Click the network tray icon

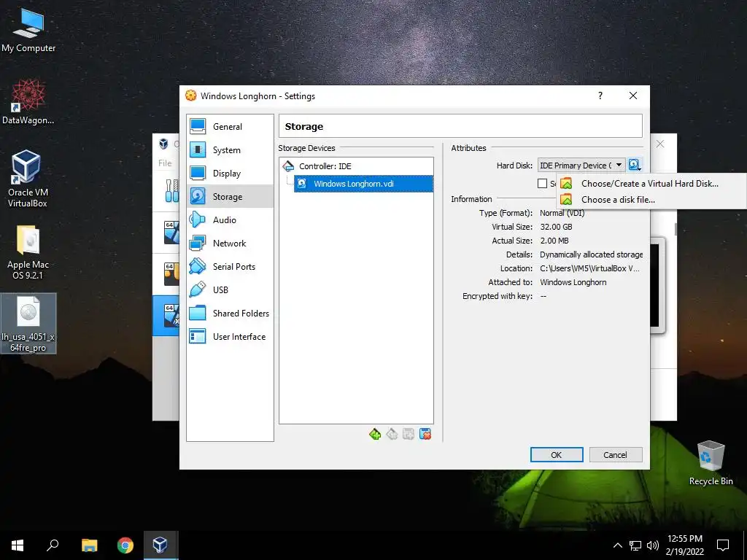pyautogui.click(x=635, y=545)
